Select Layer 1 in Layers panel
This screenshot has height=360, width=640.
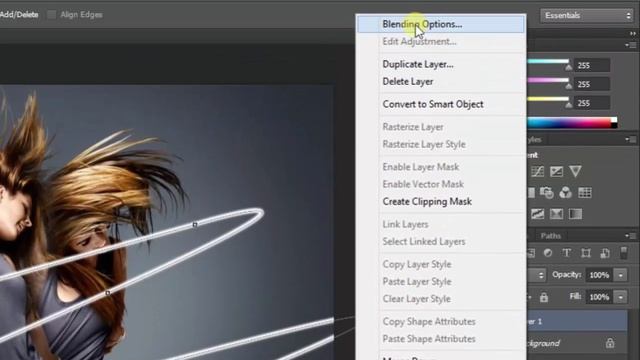pos(577,321)
